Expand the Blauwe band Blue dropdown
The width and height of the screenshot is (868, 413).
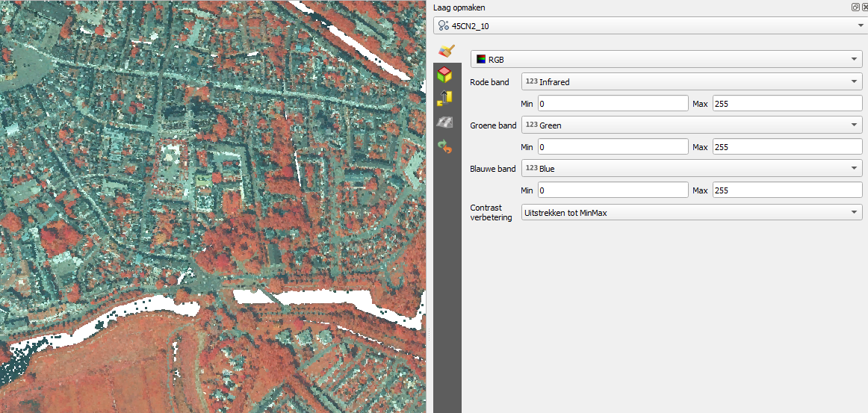pyautogui.click(x=691, y=169)
